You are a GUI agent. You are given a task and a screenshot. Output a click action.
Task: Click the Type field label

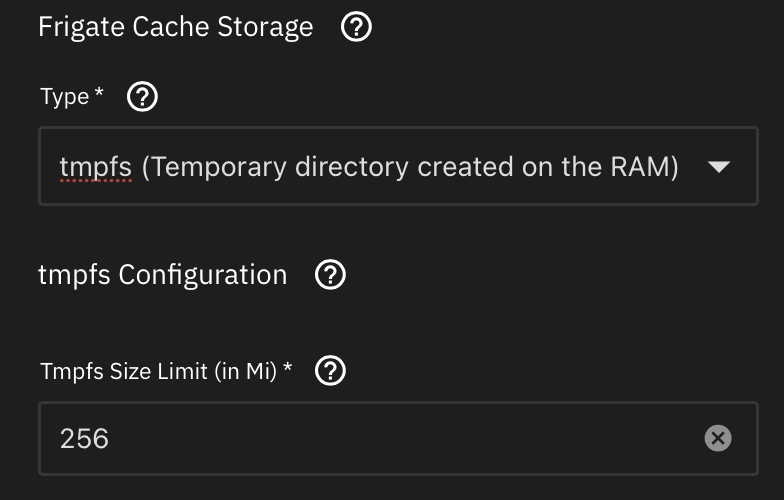point(64,97)
